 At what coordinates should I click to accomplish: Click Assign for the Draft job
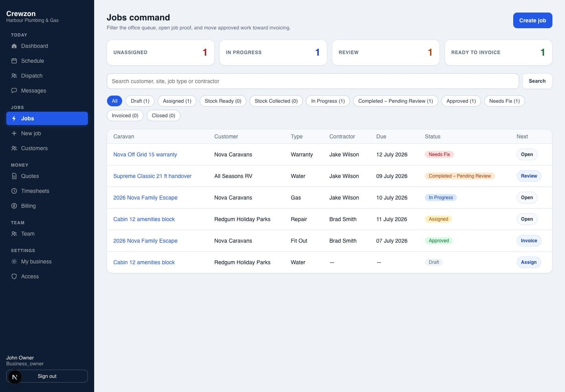coord(529,262)
